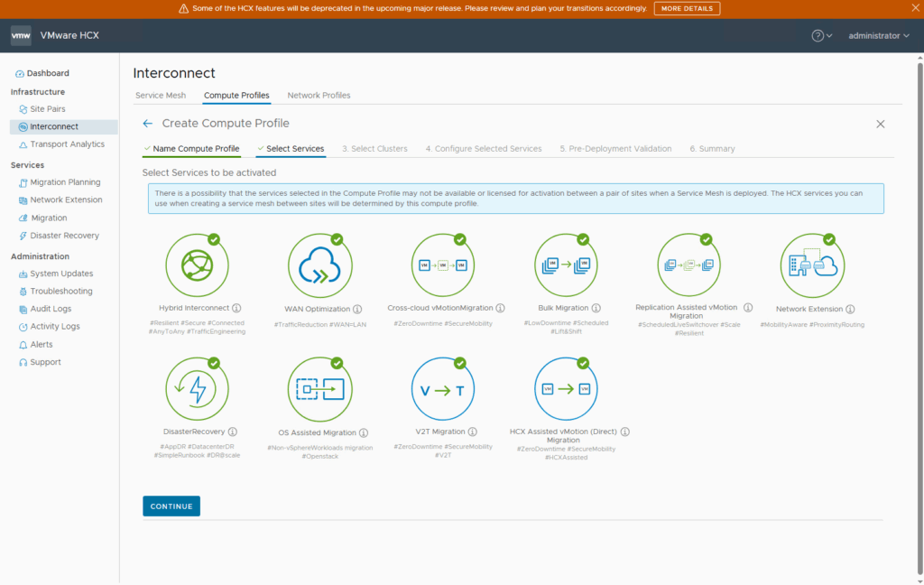Open the administrator user dropdown

879,36
